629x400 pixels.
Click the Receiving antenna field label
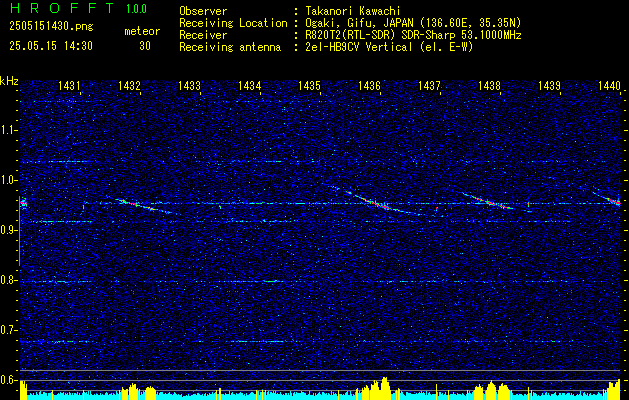point(230,47)
